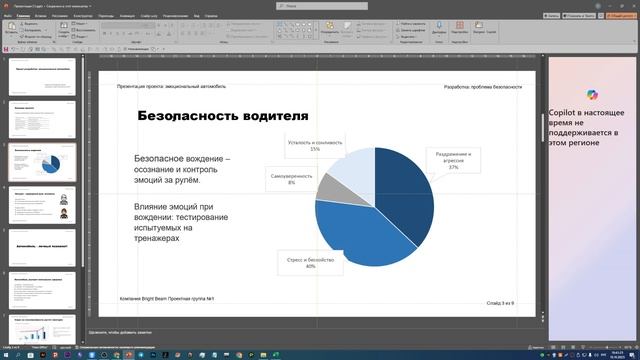Click Заменить шрифты in the editing group
Viewport: 640px width, 360px height.
(x=411, y=30)
